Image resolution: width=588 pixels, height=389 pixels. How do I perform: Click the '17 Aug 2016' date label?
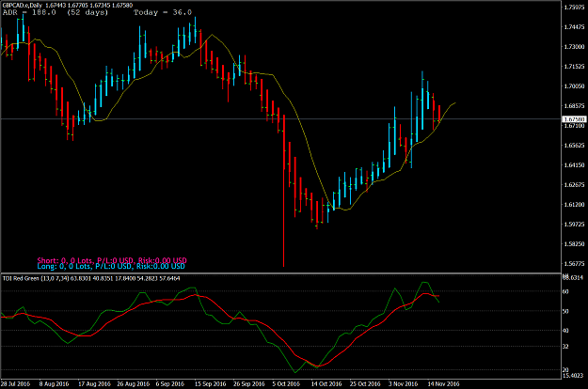tap(94, 383)
